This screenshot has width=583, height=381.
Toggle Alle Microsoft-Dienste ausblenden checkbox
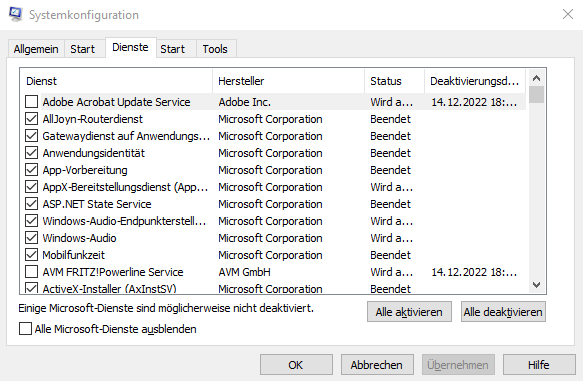25,329
